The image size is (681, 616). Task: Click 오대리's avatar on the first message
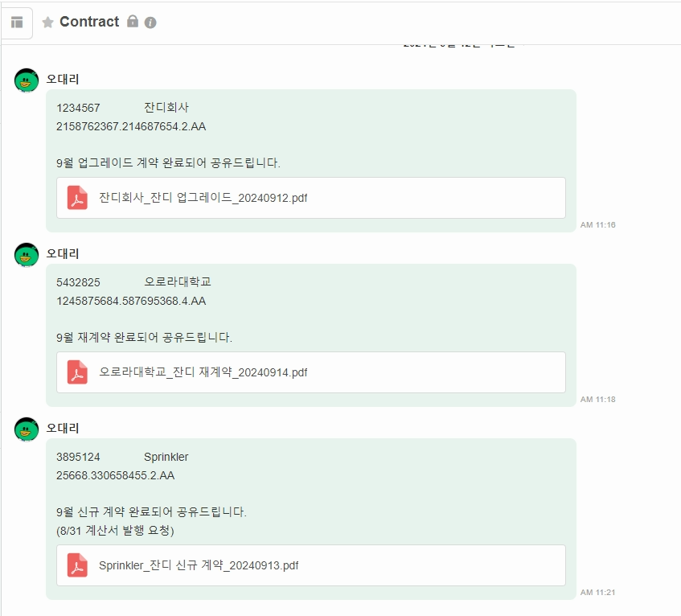(x=25, y=80)
